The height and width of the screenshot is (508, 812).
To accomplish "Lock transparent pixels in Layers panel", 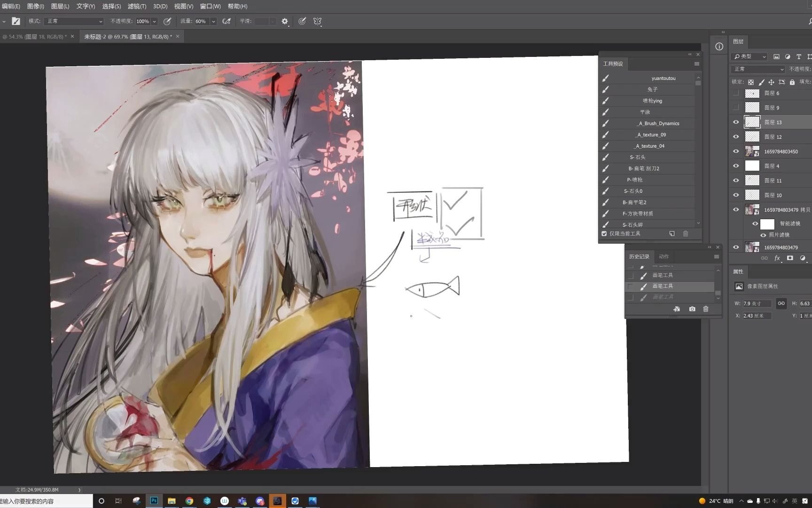I will pyautogui.click(x=751, y=82).
